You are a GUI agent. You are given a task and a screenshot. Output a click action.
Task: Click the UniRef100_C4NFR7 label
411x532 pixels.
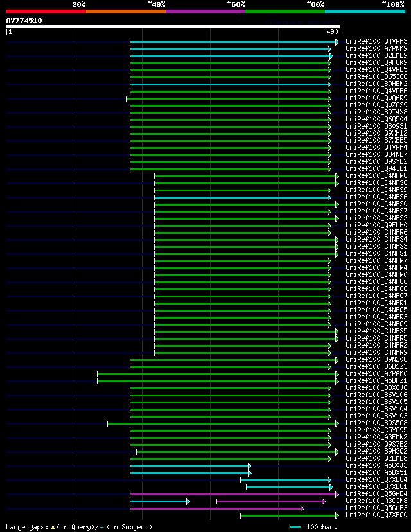(x=376, y=261)
